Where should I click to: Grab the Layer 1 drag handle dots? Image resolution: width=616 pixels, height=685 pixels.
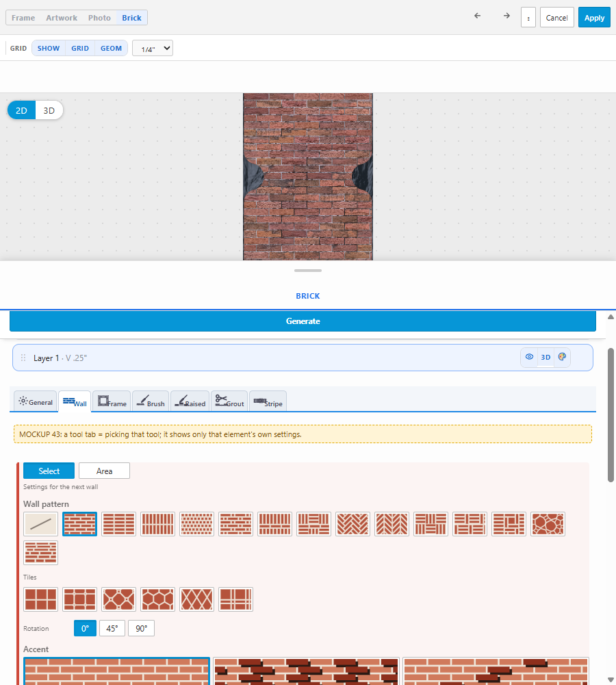point(23,358)
